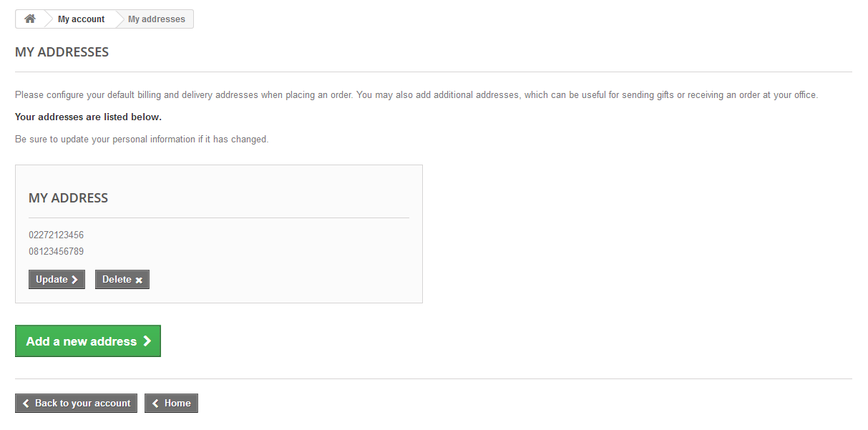This screenshot has height=430, width=868.
Task: Click the 'Be sure to update' reminder text
Action: [142, 139]
